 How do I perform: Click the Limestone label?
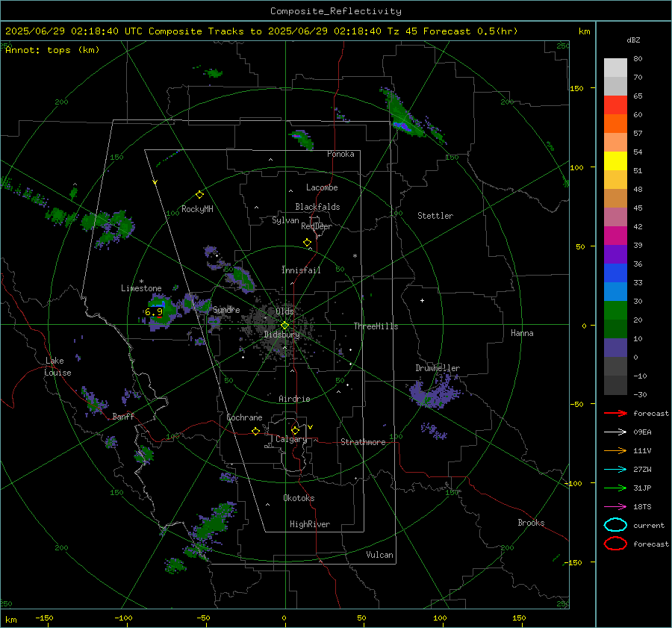click(x=141, y=288)
